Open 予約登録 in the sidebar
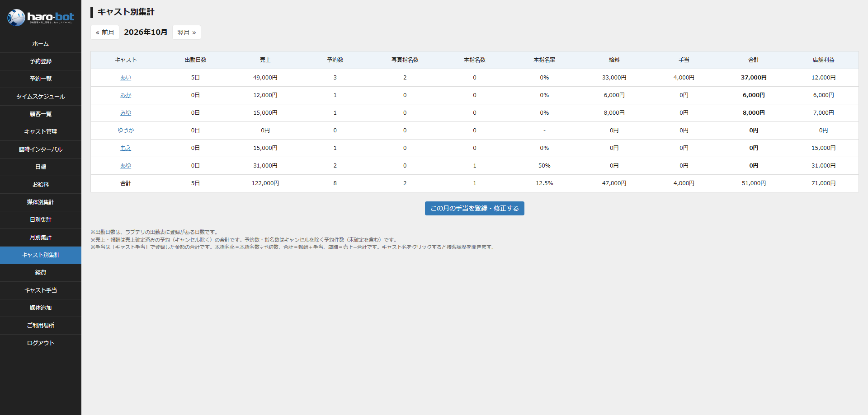Image resolution: width=868 pixels, height=415 pixels. pyautogui.click(x=41, y=61)
